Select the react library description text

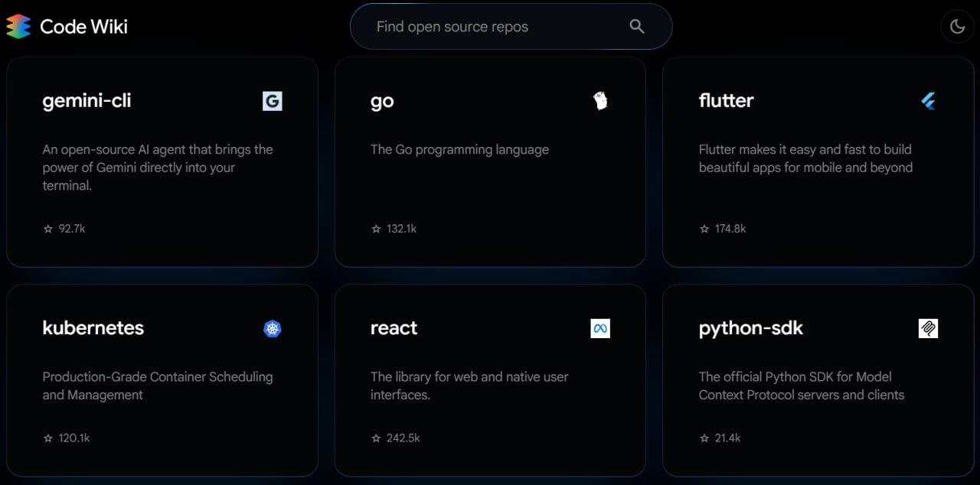coord(469,386)
